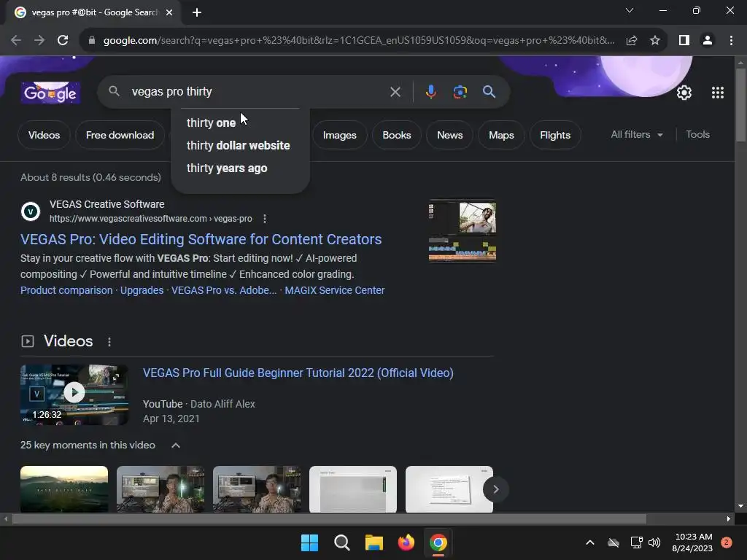The width and height of the screenshot is (747, 560).
Task: Collapse 25 key moments in this video
Action: point(176,446)
